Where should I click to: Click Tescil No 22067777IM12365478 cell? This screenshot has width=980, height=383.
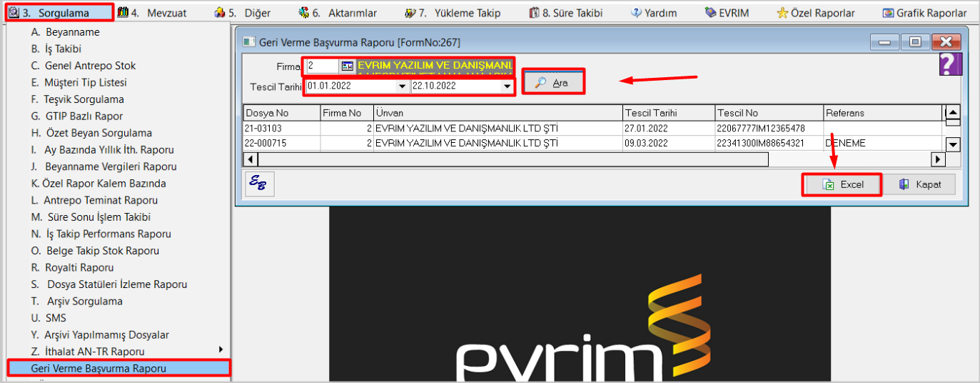(x=769, y=128)
